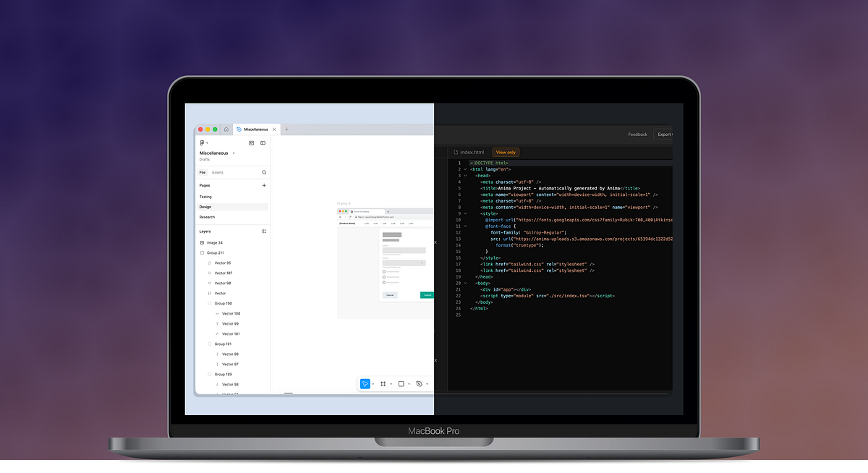Image resolution: width=868 pixels, height=473 pixels.
Task: Select the Frame tool
Action: pyautogui.click(x=383, y=384)
